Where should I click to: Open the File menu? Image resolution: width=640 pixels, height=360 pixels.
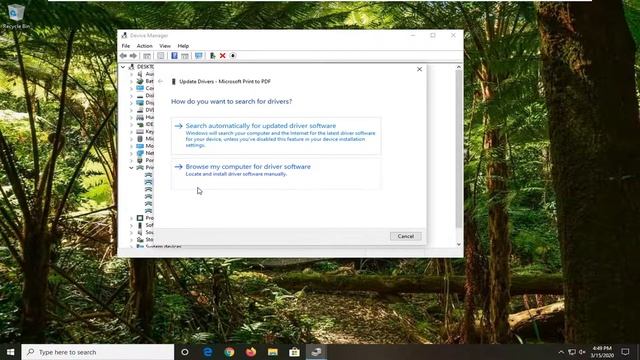pyautogui.click(x=126, y=46)
